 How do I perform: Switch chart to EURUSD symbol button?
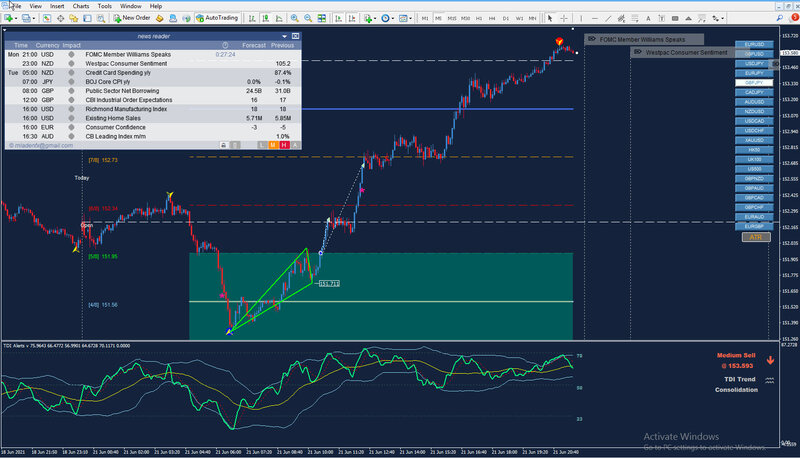[754, 44]
